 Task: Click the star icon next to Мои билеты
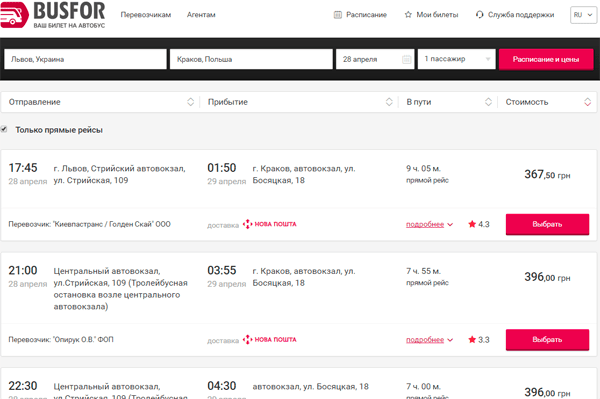pos(408,15)
